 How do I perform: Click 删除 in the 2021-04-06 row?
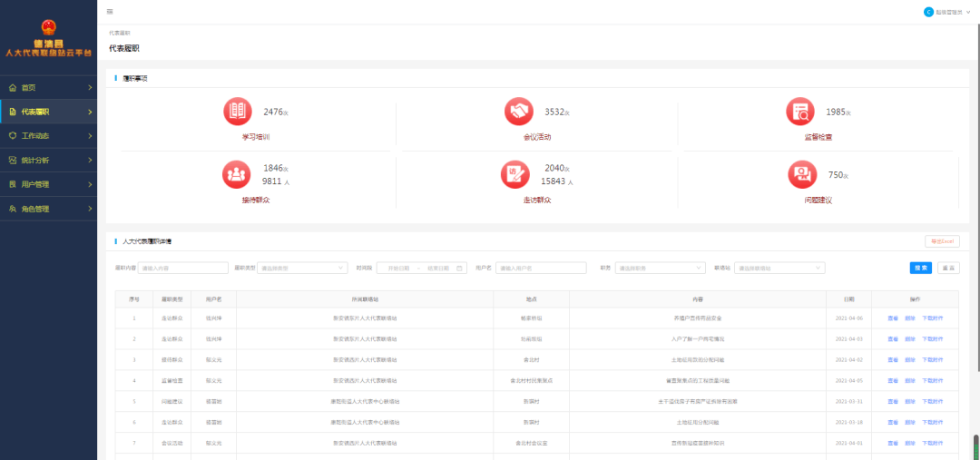coord(909,318)
